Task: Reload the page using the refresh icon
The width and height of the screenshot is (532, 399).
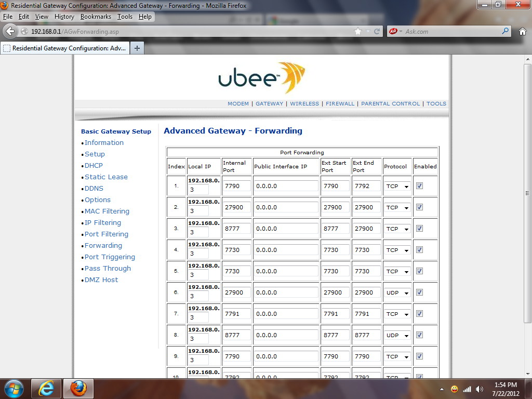Action: (377, 31)
